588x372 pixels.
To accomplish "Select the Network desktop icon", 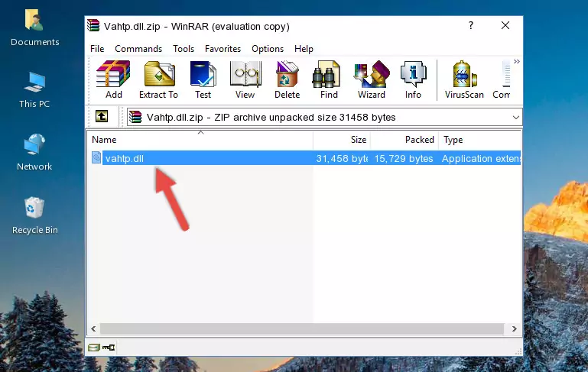I will pyautogui.click(x=34, y=152).
